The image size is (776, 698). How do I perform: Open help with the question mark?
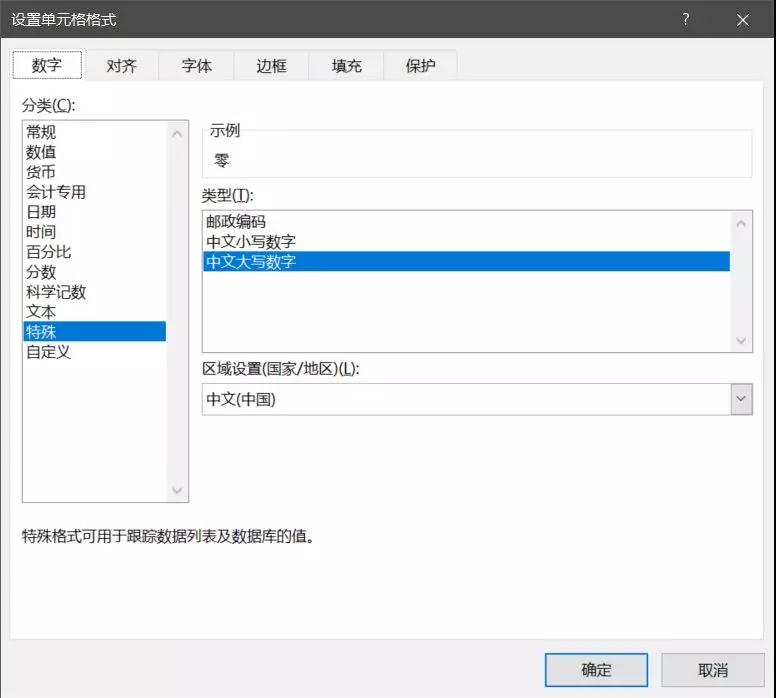pyautogui.click(x=685, y=20)
